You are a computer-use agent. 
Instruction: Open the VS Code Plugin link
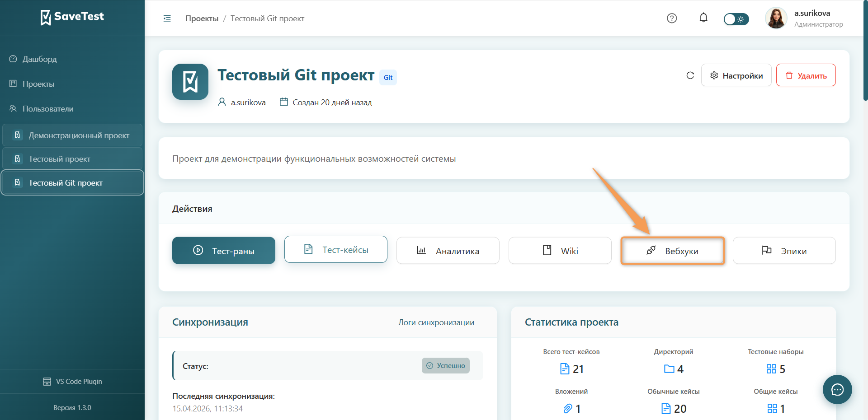pyautogui.click(x=72, y=382)
